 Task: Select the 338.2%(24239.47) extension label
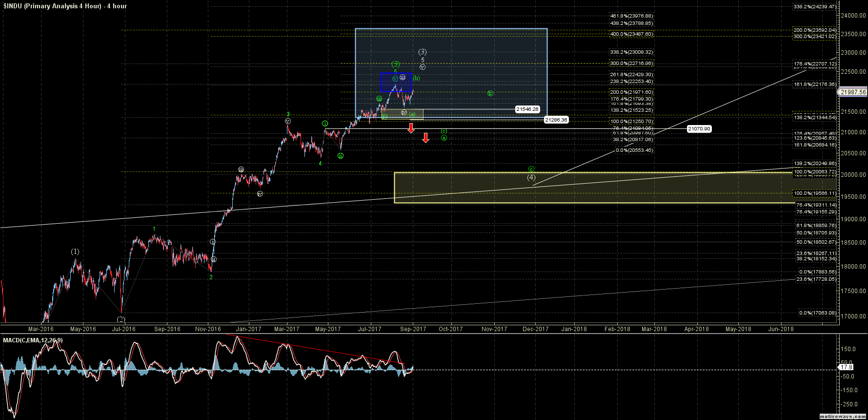pyautogui.click(x=815, y=7)
